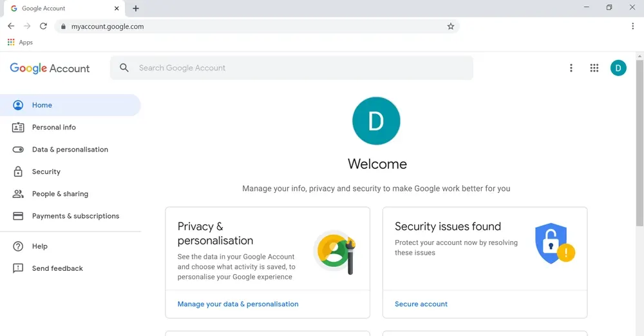The width and height of the screenshot is (644, 336).
Task: Open Apps shortcut in bookmarks bar
Action: click(x=20, y=43)
